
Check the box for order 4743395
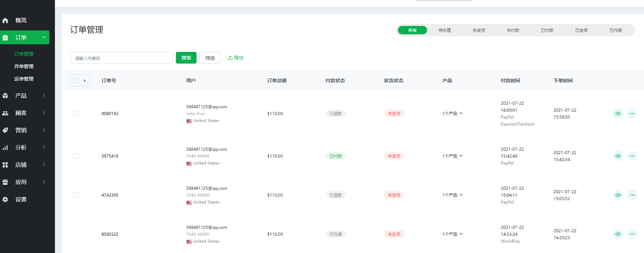(x=76, y=195)
